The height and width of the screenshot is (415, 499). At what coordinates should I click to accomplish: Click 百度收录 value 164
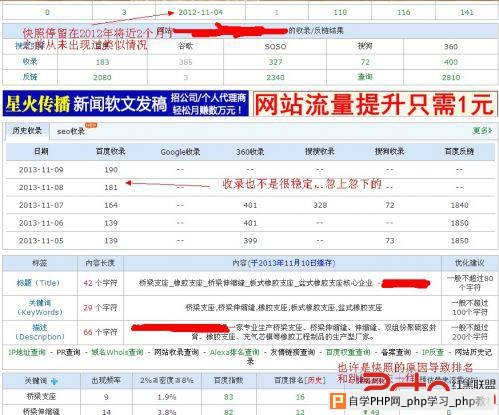click(111, 205)
